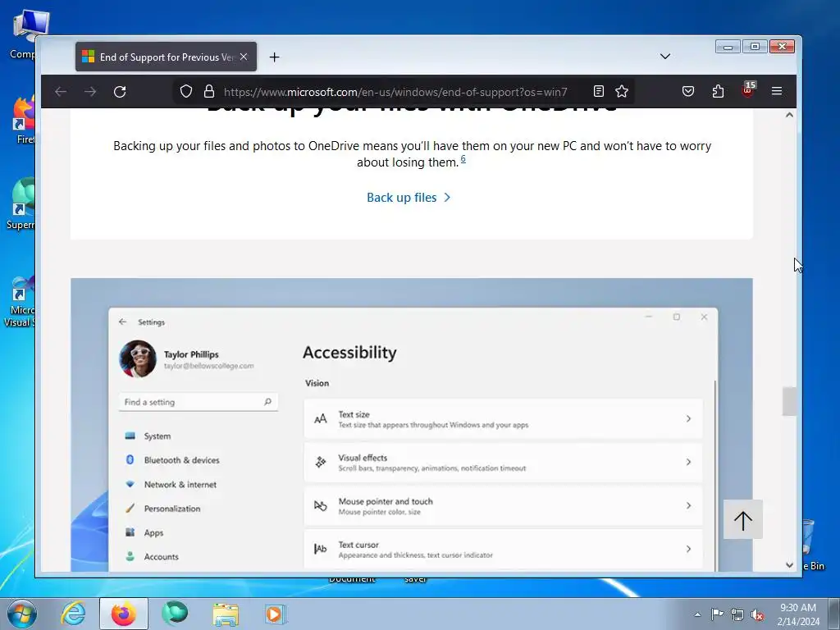Viewport: 840px width, 630px height.
Task: Close the End of Support tab
Action: pyautogui.click(x=244, y=57)
